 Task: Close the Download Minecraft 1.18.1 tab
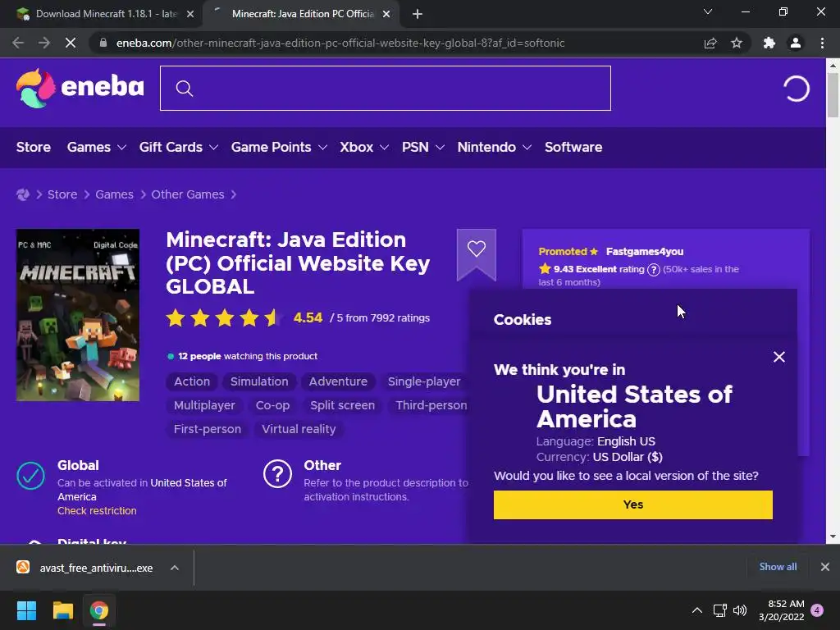click(189, 14)
